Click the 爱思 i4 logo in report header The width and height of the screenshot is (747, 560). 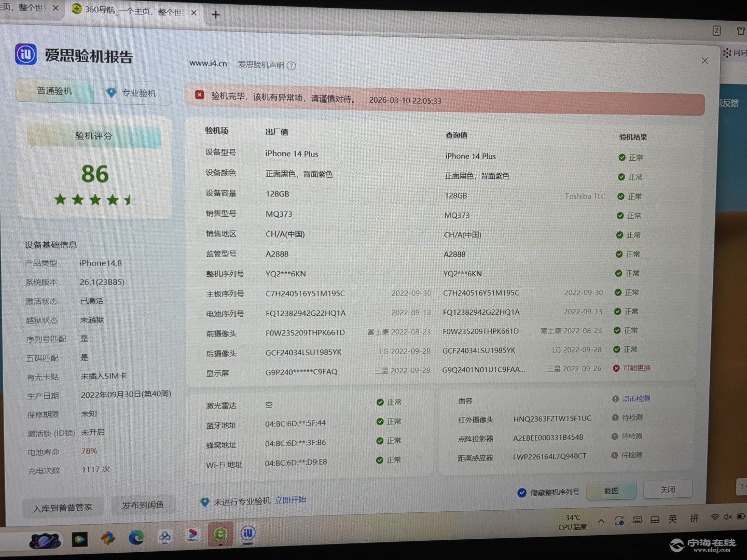pos(26,54)
